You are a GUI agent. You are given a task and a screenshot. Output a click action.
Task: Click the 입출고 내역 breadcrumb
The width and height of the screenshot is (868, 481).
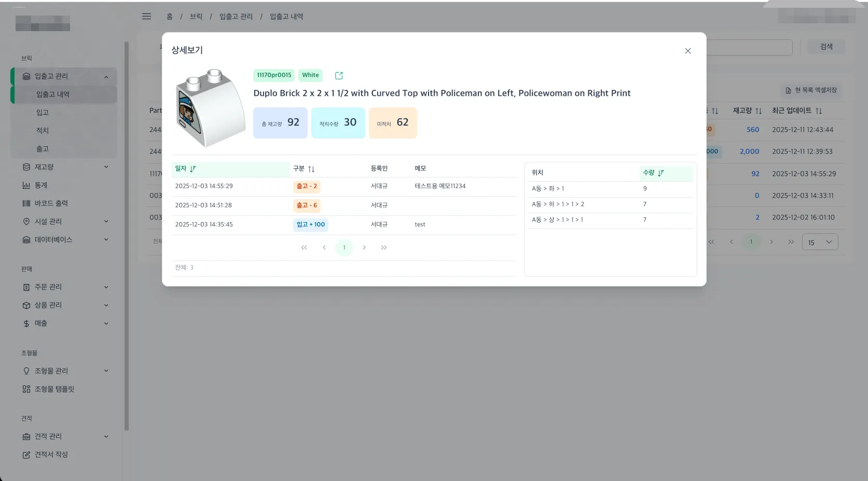(285, 16)
